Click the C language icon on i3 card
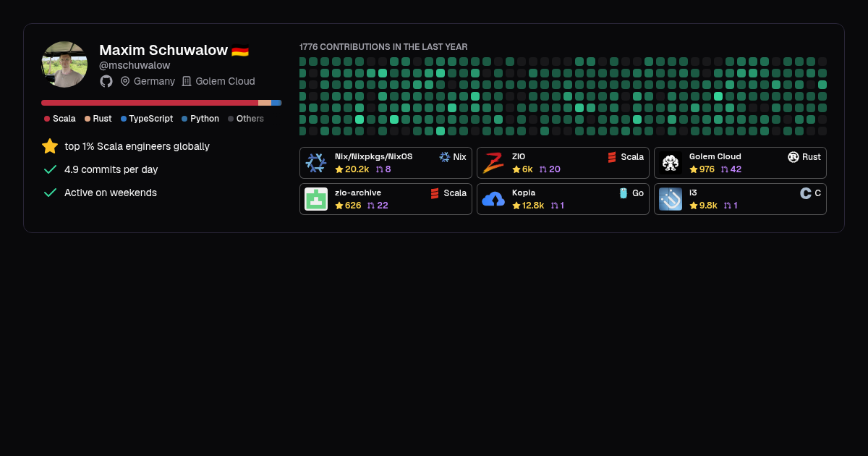The width and height of the screenshot is (868, 456). (x=806, y=193)
